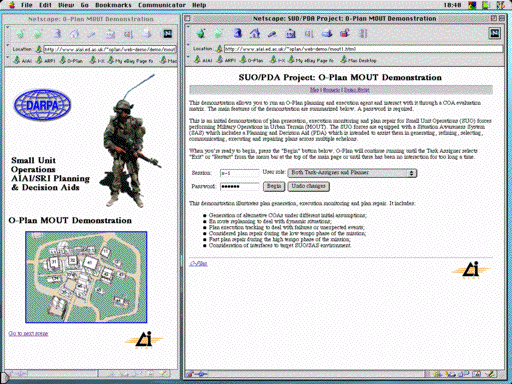Click Images icon in SUO/PDA Project window toolbar
This screenshot has height=384, width=512.
tap(309, 33)
